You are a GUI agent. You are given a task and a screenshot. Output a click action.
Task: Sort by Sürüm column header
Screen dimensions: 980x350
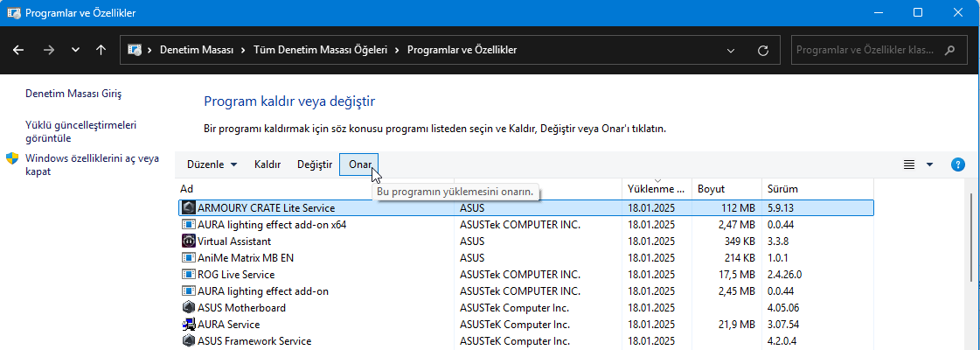tap(817, 189)
